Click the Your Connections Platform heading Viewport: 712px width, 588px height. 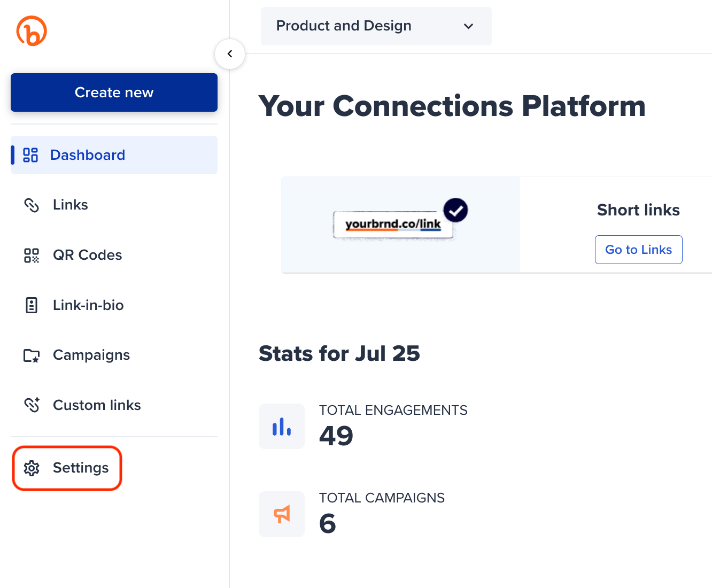coord(452,106)
